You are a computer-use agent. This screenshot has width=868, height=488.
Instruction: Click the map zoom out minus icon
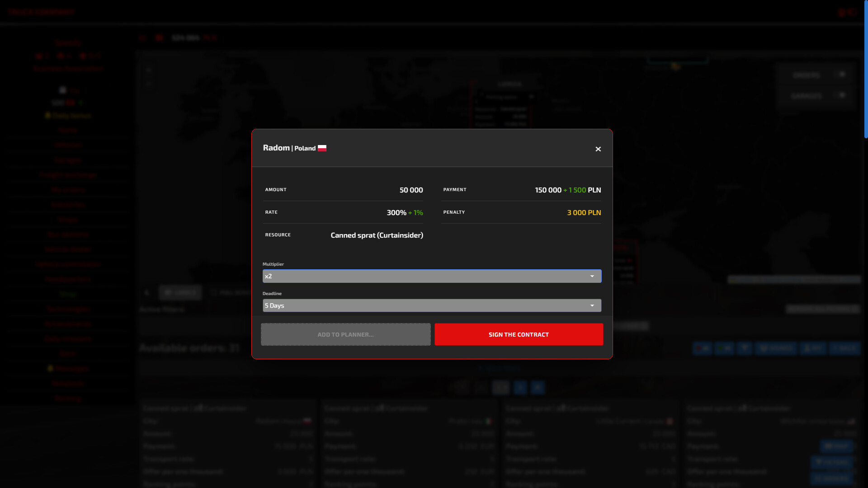(148, 84)
